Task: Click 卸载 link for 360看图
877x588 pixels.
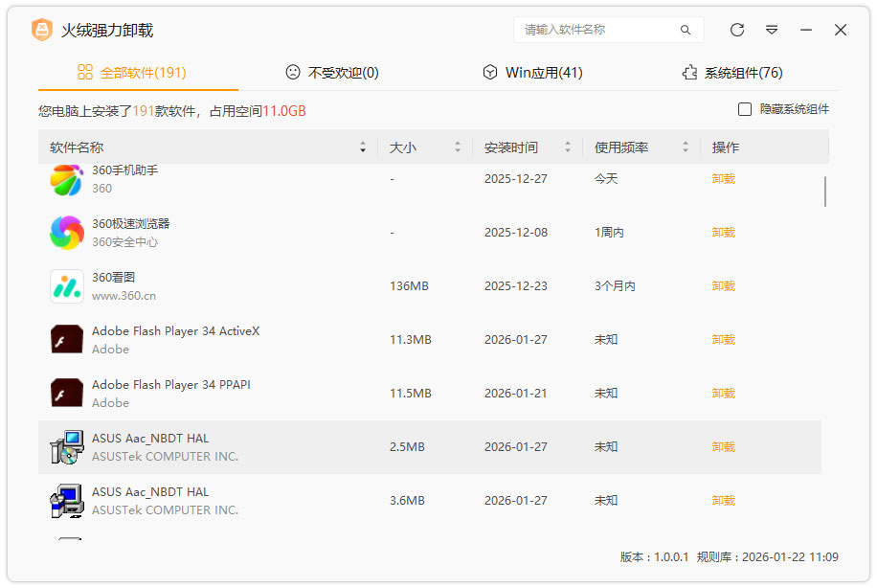Action: pyautogui.click(x=723, y=286)
